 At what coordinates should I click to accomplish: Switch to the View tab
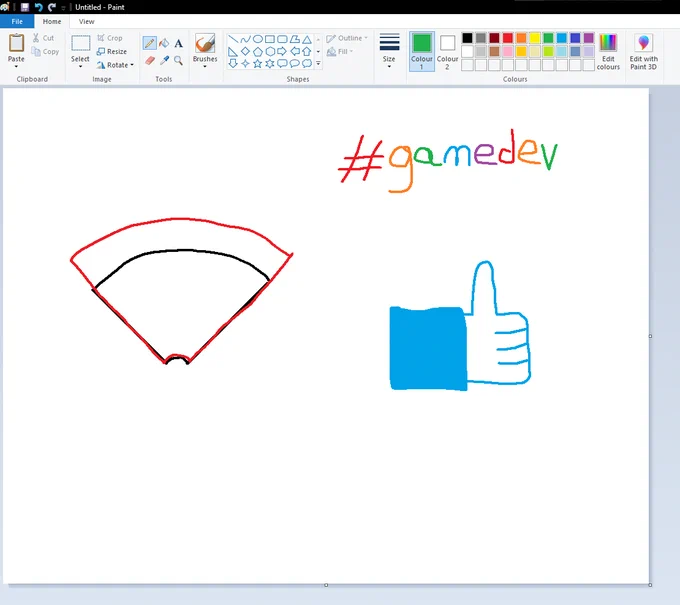[86, 21]
